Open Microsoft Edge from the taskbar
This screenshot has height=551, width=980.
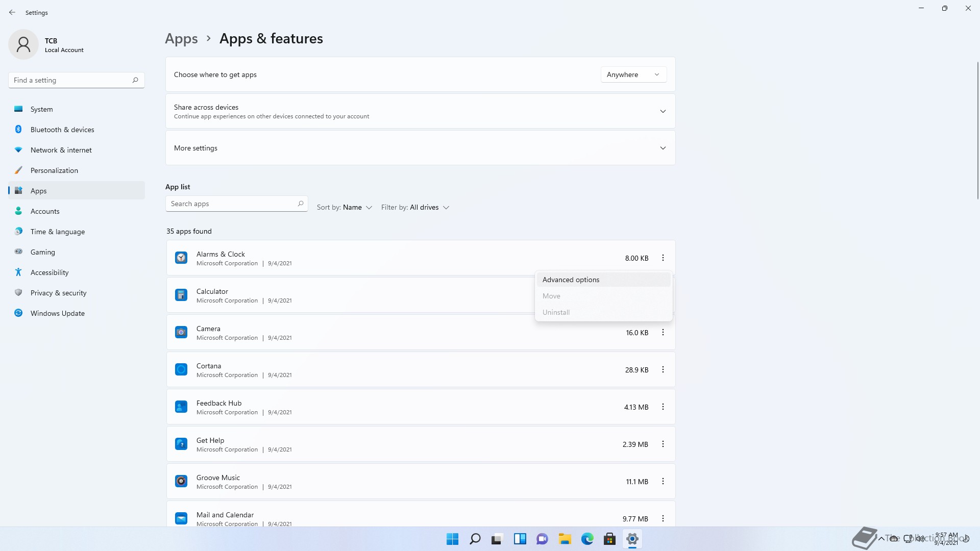[x=587, y=539]
